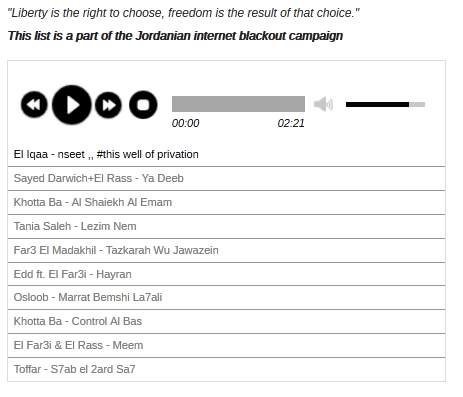Click the gray track progress bar

click(238, 104)
